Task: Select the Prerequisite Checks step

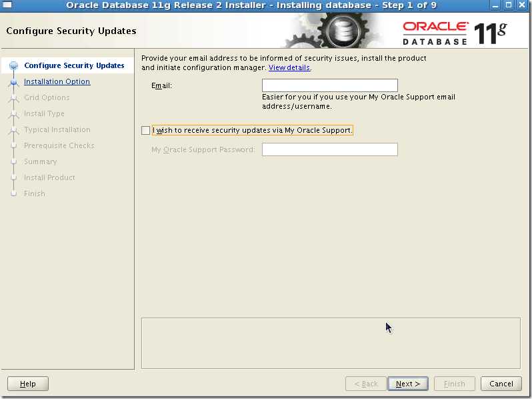Action: [59, 145]
